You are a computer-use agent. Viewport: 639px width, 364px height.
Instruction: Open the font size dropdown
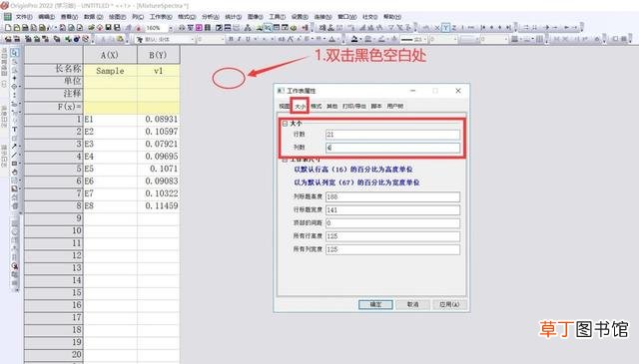pyautogui.click(x=223, y=39)
